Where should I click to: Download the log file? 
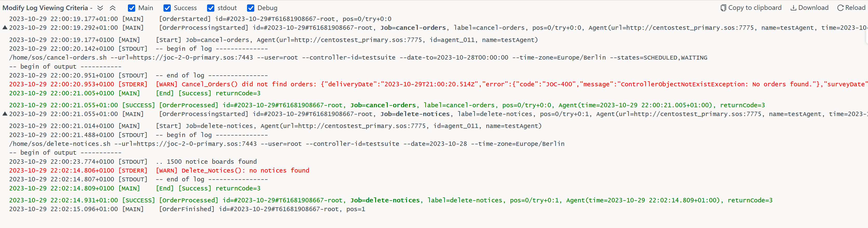click(x=809, y=8)
